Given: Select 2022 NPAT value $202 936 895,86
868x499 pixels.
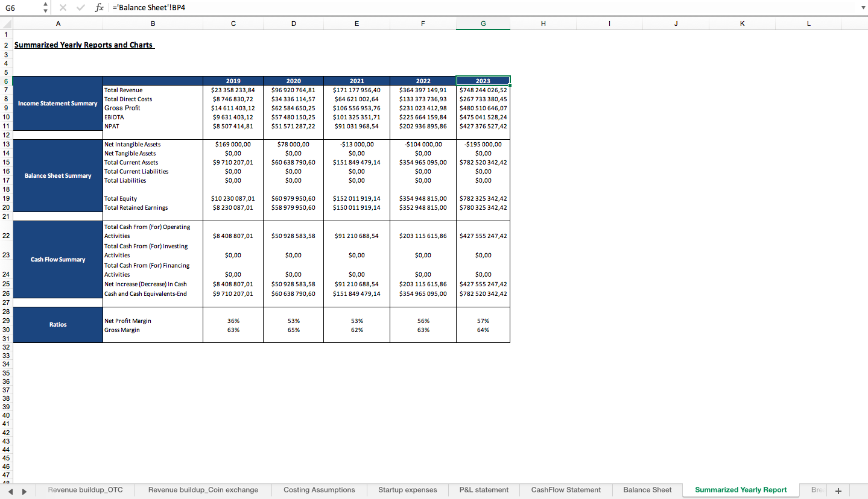Looking at the screenshot, I should [423, 126].
